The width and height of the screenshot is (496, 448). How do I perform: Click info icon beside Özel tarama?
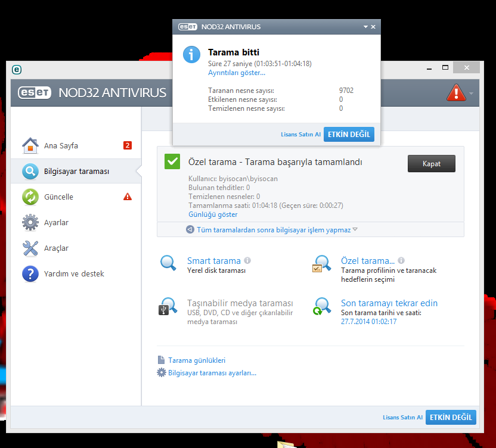coord(401,260)
